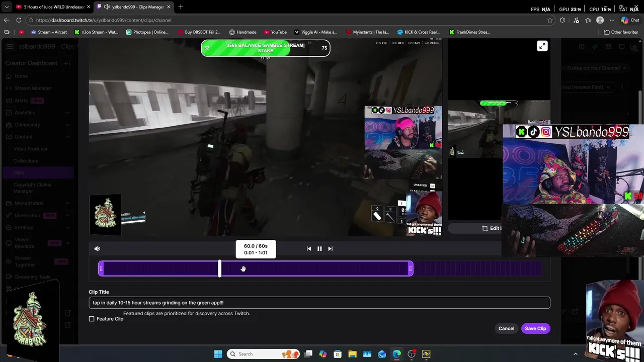644x362 pixels.
Task: Add this page to favorites with star icon
Action: pyautogui.click(x=550, y=20)
